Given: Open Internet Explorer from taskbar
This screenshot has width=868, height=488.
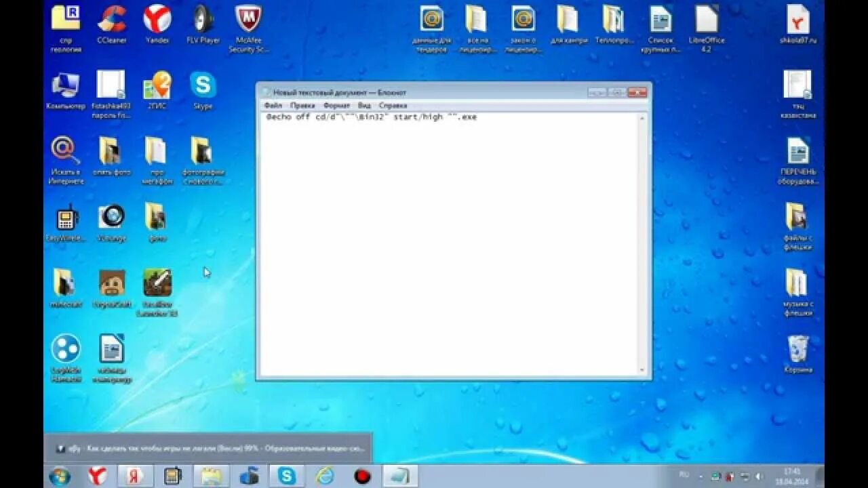Looking at the screenshot, I should 325,476.
